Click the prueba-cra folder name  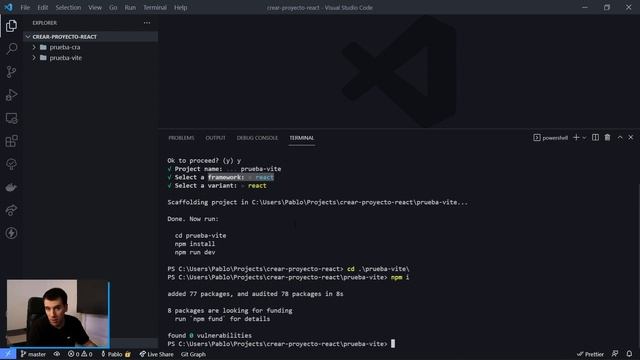tap(65, 47)
